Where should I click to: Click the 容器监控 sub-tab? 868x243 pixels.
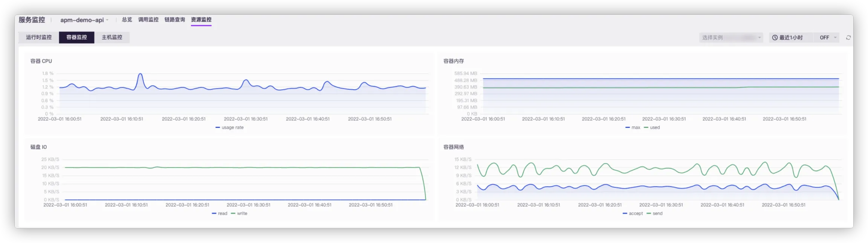point(76,37)
